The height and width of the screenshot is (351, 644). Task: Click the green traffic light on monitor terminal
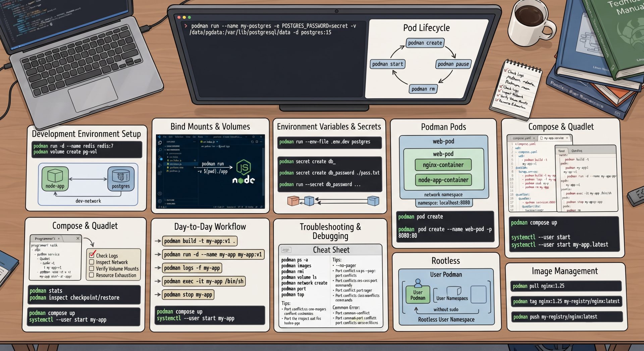pyautogui.click(x=189, y=17)
